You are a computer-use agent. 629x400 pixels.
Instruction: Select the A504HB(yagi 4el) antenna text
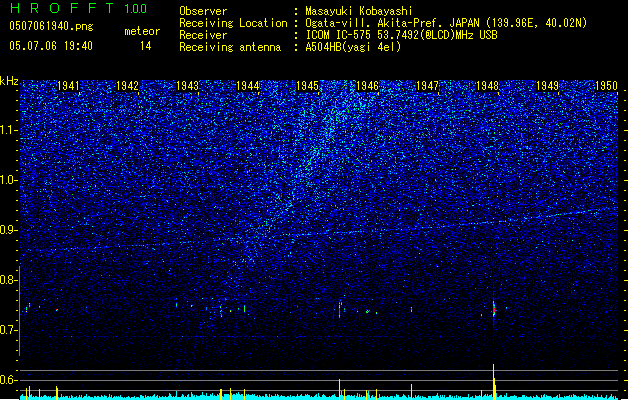point(353,47)
